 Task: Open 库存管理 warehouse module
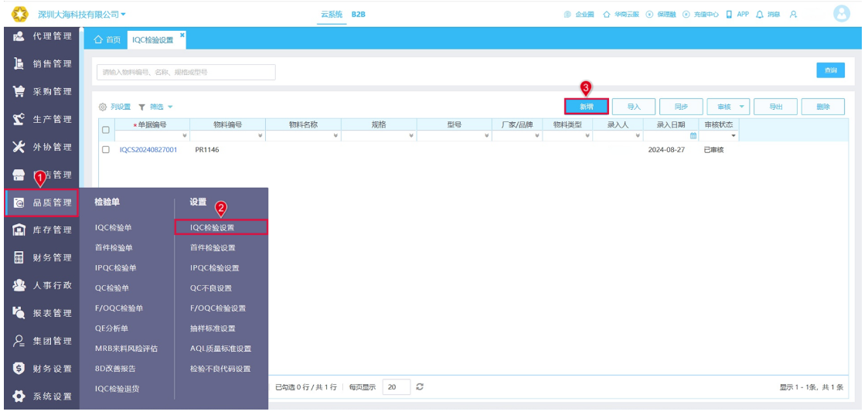42,230
